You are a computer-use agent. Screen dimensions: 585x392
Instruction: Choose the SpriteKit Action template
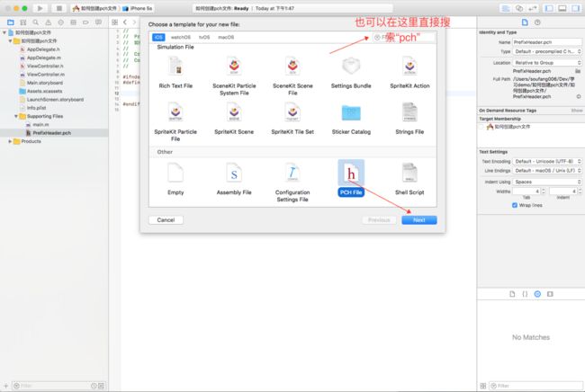(409, 73)
